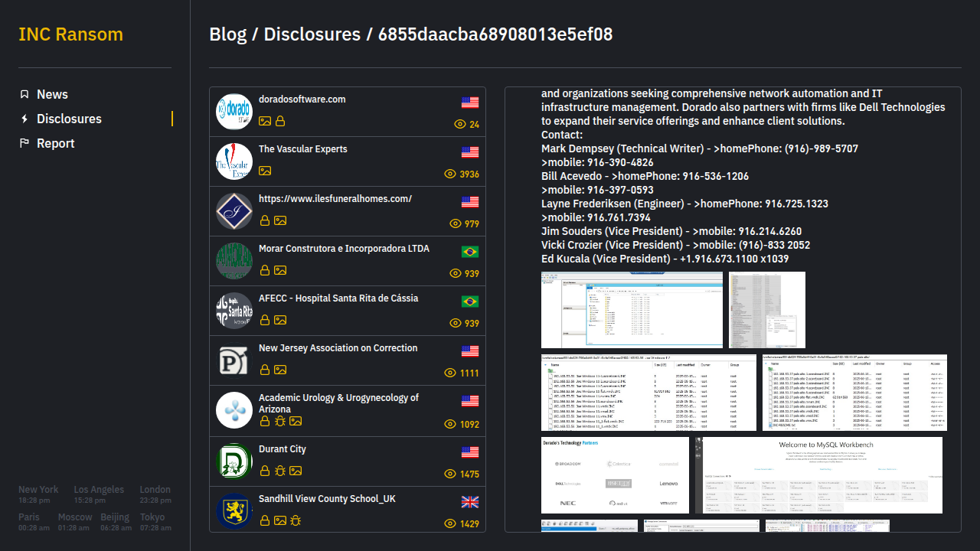Click bug icon under Sandhill View County School_UK
Screen dimensions: 980x551
click(296, 520)
